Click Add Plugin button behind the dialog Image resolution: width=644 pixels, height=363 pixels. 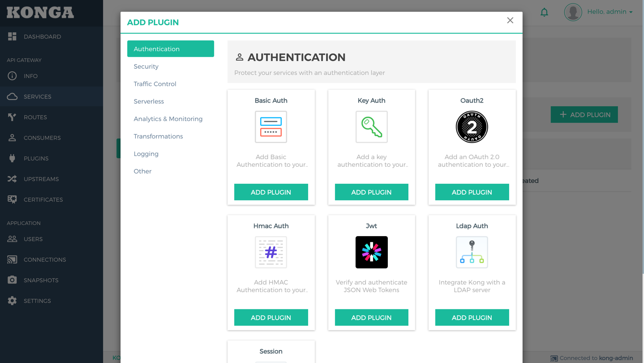click(584, 115)
